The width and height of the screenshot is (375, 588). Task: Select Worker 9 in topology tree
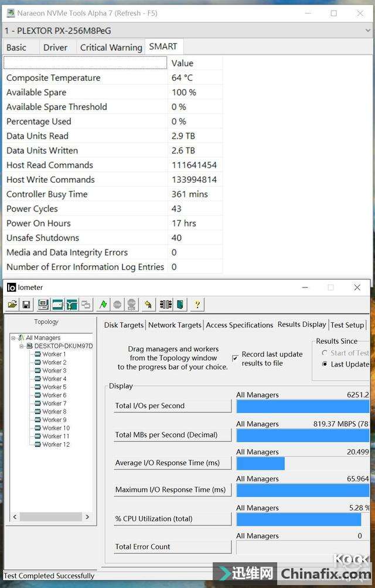coord(54,420)
